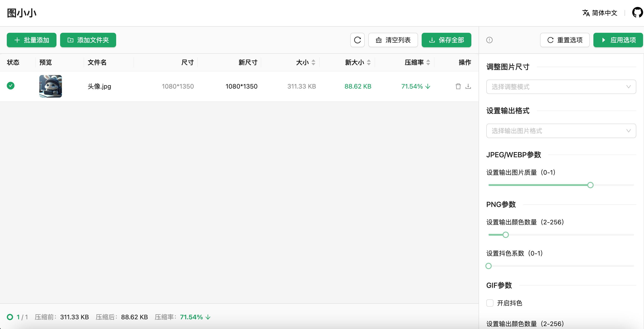This screenshot has height=329, width=644.
Task: Sort by 压缩率 column arrows
Action: coord(428,63)
